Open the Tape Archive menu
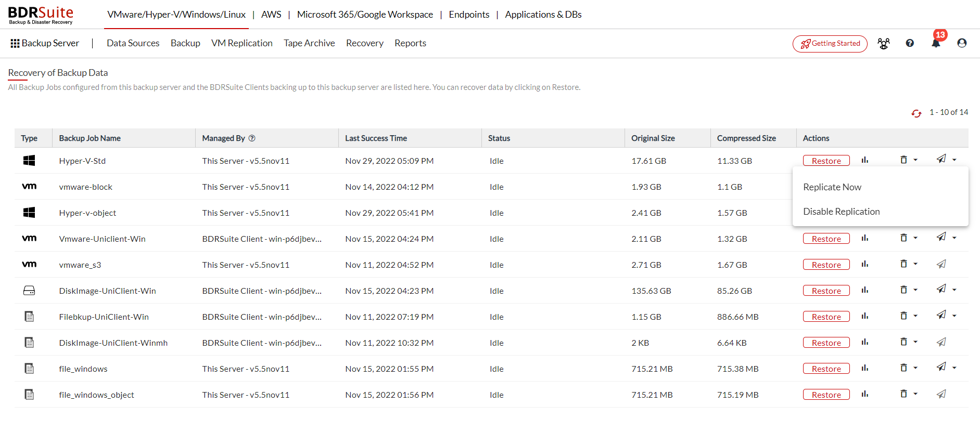Viewport: 980px width, 444px height. pos(309,43)
